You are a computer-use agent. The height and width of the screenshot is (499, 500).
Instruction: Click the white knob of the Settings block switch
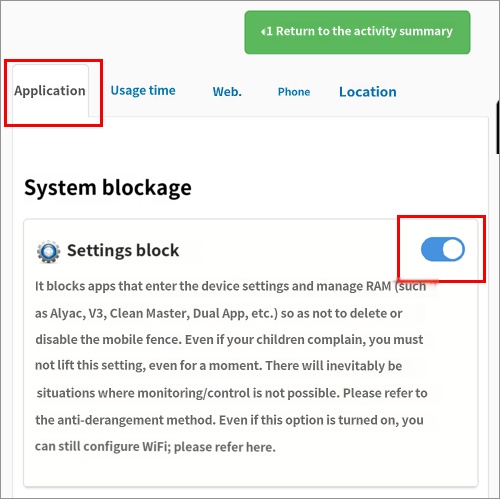click(453, 249)
